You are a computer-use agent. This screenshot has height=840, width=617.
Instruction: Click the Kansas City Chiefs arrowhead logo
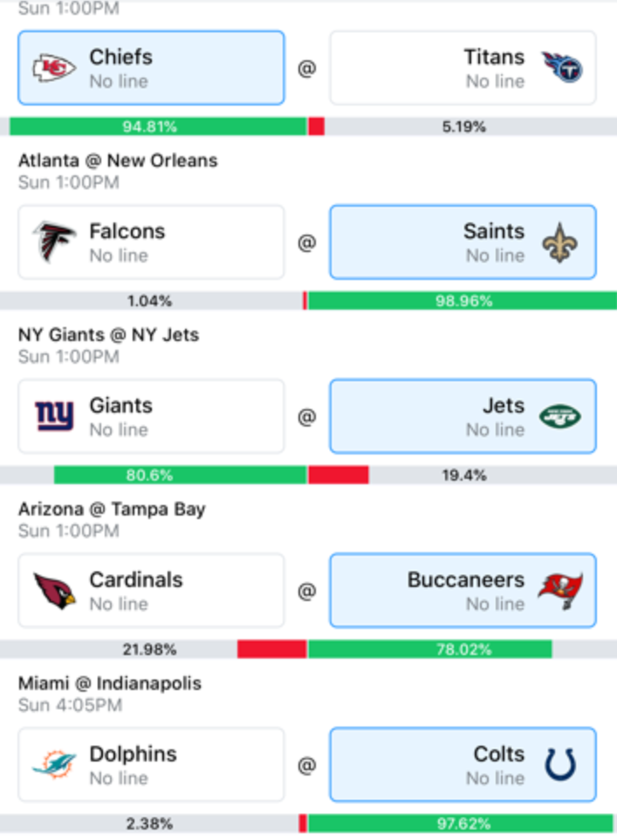(x=54, y=68)
